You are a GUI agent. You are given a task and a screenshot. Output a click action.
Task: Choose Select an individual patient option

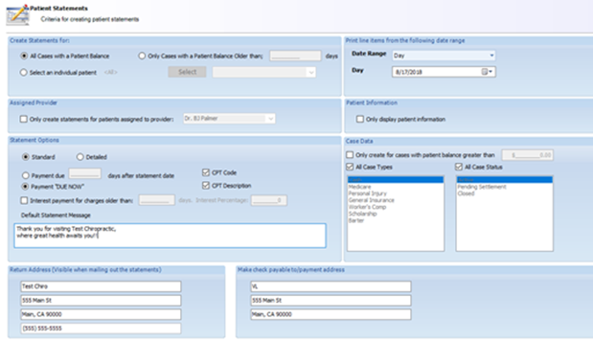click(23, 72)
